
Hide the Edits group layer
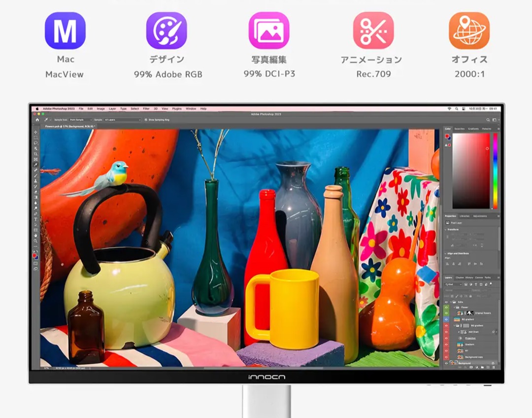446,302
